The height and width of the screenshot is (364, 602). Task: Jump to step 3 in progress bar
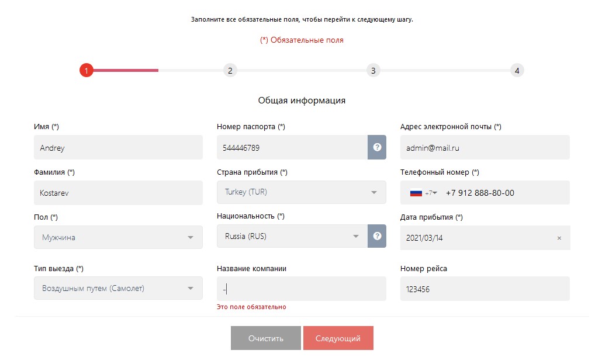point(373,71)
